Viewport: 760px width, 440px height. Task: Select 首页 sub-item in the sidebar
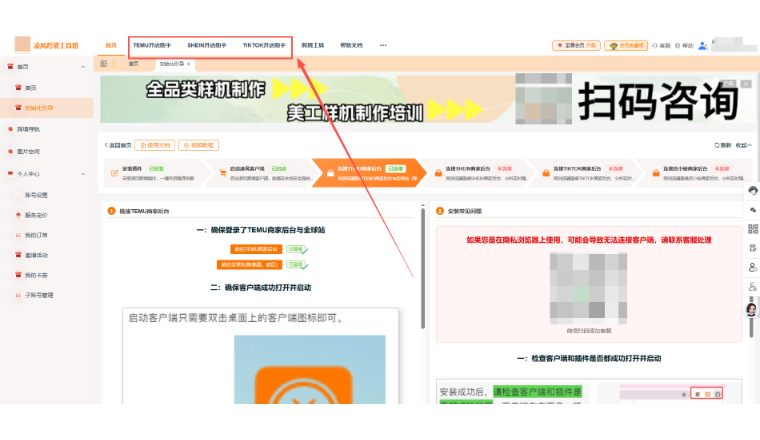coord(31,88)
